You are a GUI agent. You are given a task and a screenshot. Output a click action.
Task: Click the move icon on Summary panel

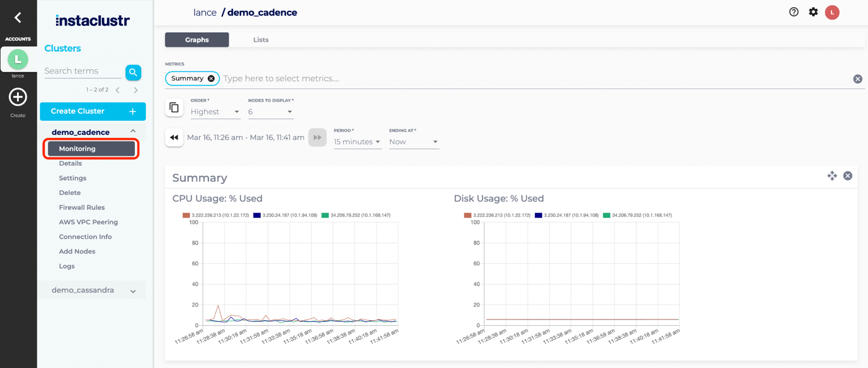(832, 176)
